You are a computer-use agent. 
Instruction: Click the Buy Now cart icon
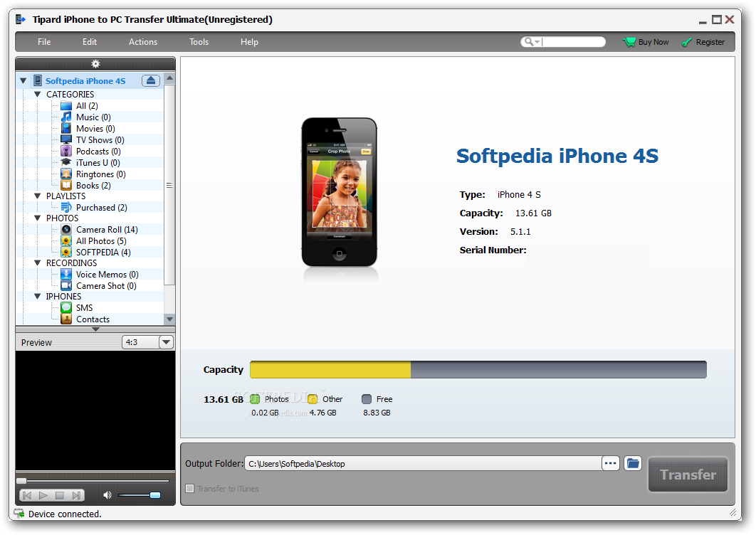click(629, 42)
